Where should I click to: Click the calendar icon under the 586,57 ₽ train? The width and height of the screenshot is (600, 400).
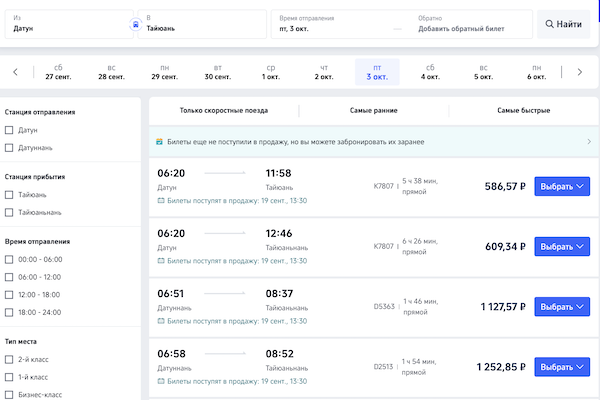coord(162,201)
